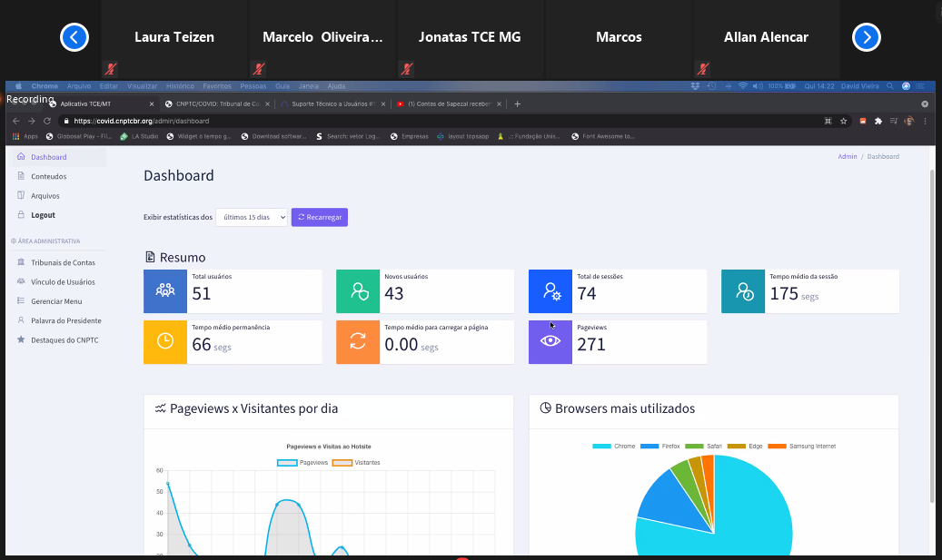This screenshot has height=560, width=942.
Task: Switch to the Aplicativo TCE/MT tab
Action: coord(101,103)
